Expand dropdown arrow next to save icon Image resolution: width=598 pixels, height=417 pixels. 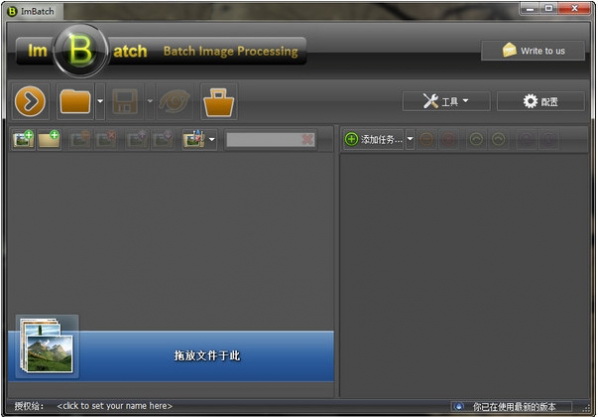(150, 101)
